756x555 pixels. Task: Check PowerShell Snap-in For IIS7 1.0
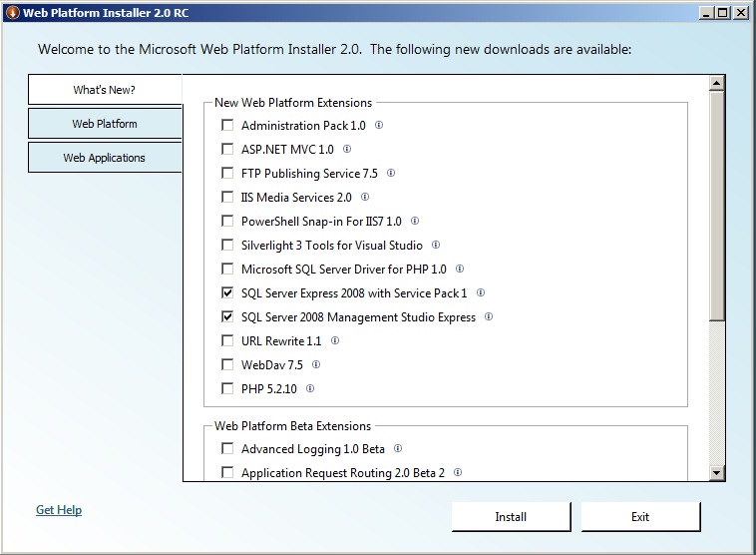click(x=227, y=221)
